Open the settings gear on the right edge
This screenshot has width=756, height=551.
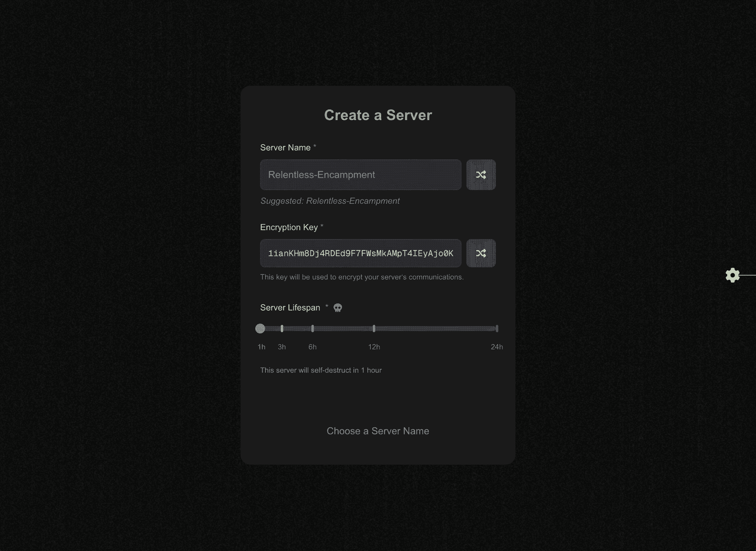tap(733, 275)
